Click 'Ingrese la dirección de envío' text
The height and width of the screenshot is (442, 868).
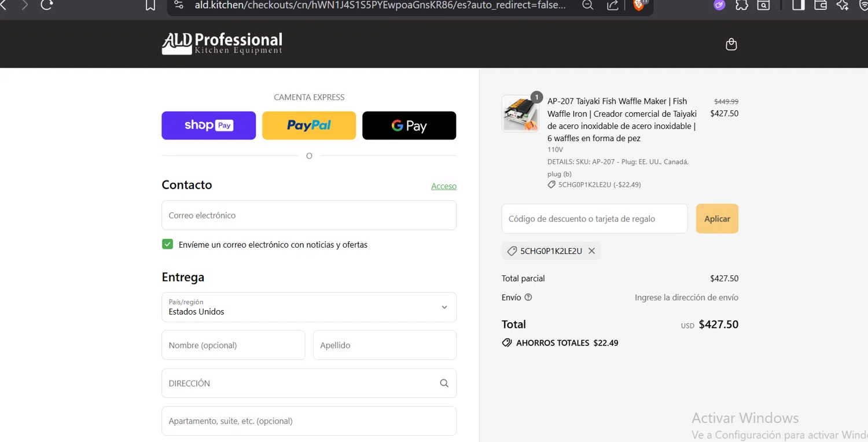coord(686,297)
